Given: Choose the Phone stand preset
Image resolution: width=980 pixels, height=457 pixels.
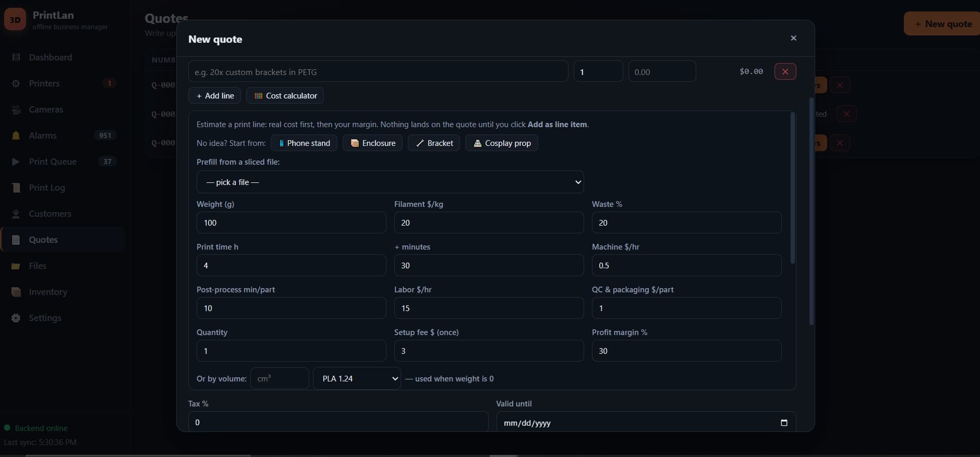Looking at the screenshot, I should (x=304, y=143).
